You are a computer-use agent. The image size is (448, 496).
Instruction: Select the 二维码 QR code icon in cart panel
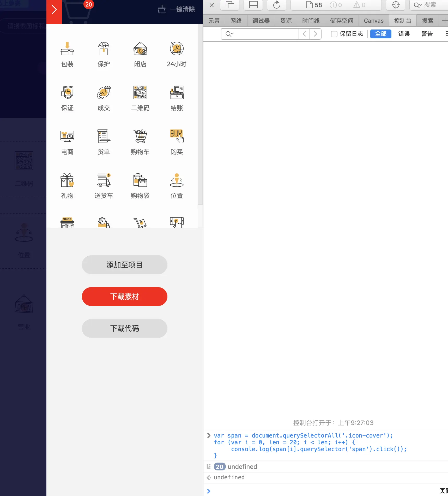(140, 92)
